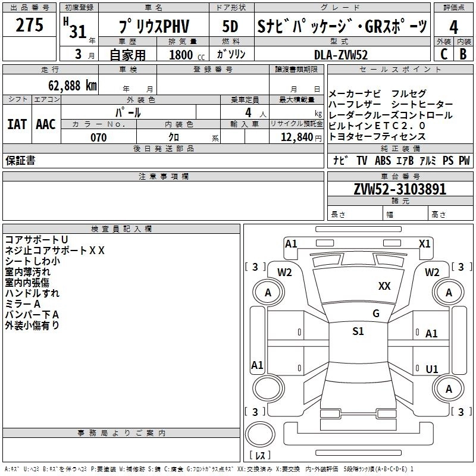Select the パール exterior color
This screenshot has width=476, height=476.
(128, 112)
